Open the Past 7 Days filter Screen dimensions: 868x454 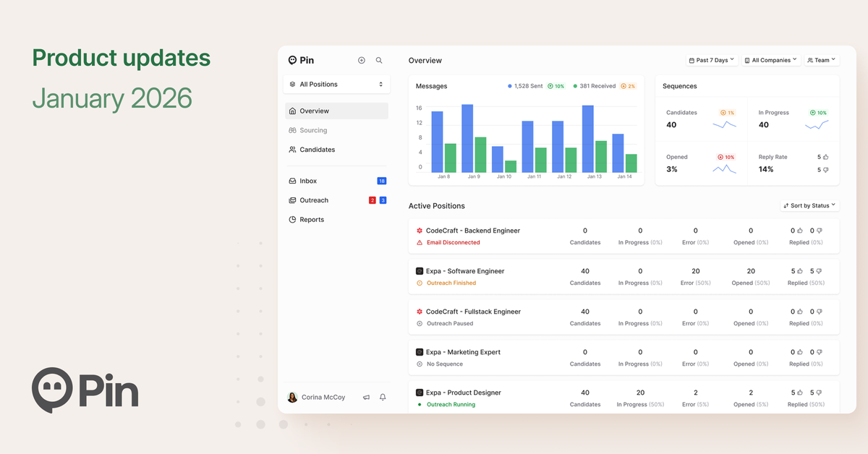(x=711, y=60)
